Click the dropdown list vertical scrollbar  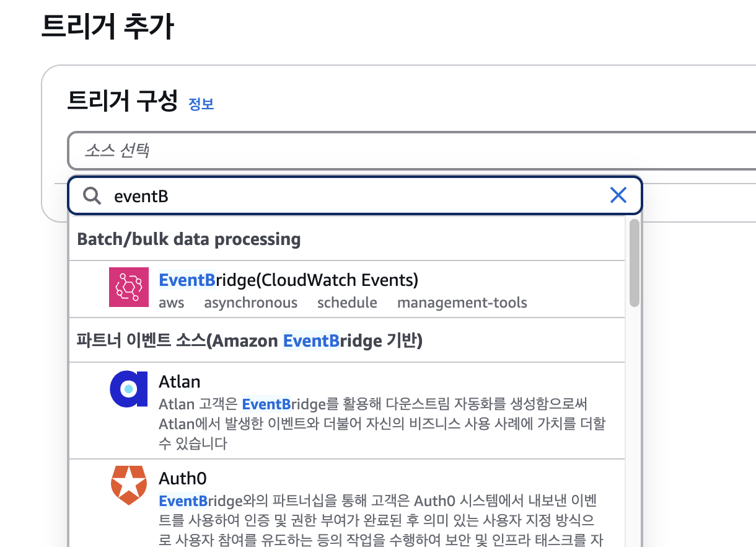634,262
